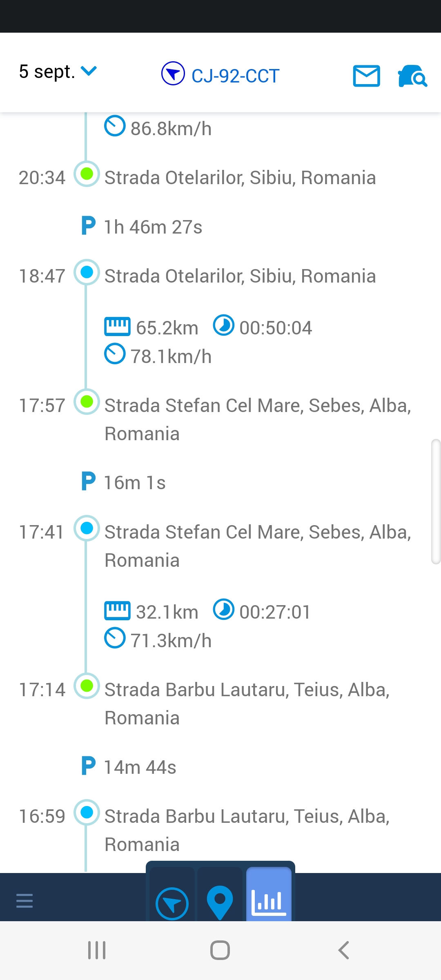Tap the 18:47 blue start marker
441x980 pixels.
point(87,272)
